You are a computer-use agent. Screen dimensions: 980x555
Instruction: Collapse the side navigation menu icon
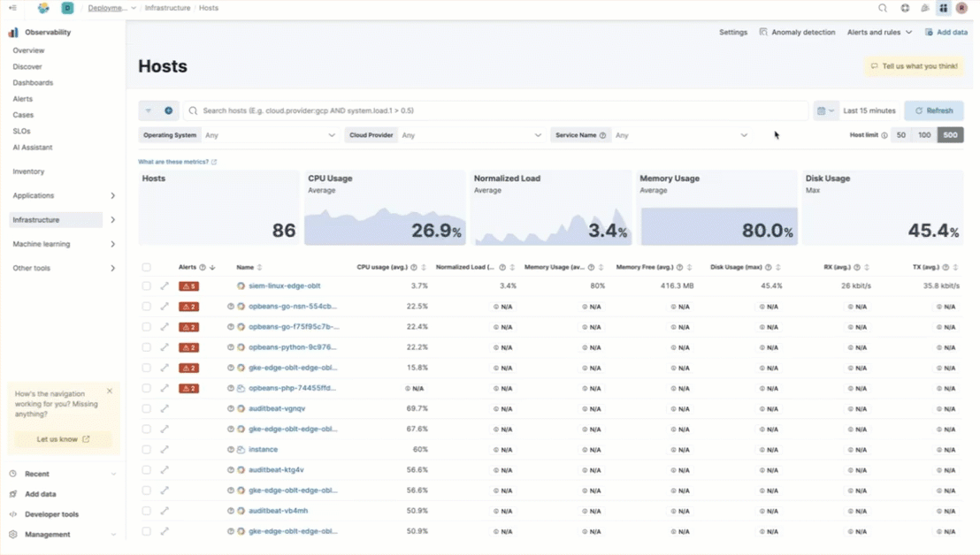tap(12, 8)
